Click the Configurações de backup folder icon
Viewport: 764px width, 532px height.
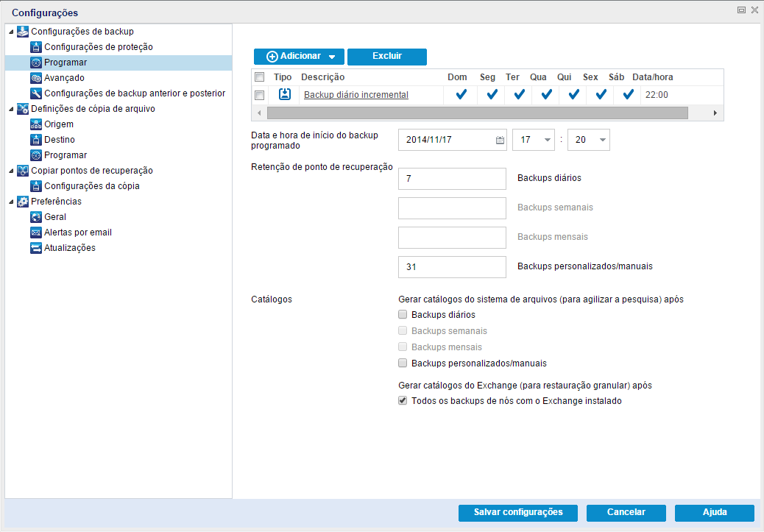coord(22,32)
